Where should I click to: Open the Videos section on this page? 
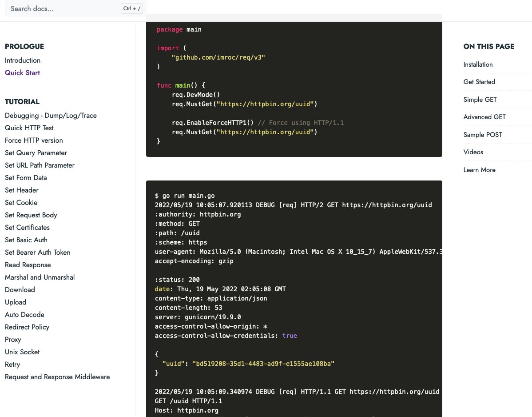click(x=473, y=152)
